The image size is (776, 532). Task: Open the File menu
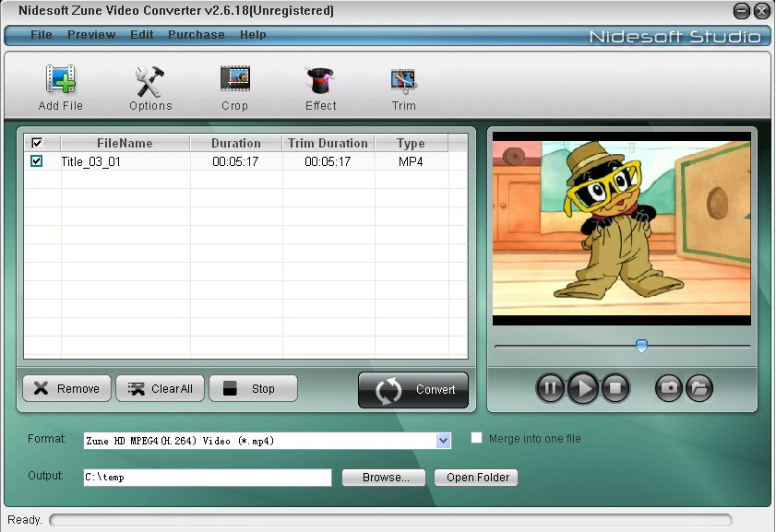pyautogui.click(x=42, y=35)
